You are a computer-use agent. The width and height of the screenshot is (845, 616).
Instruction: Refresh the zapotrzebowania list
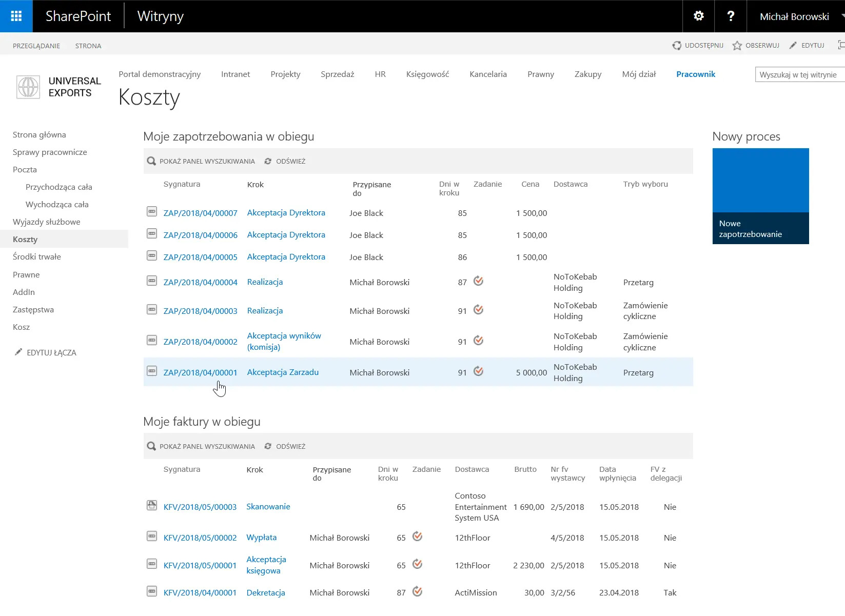point(285,161)
